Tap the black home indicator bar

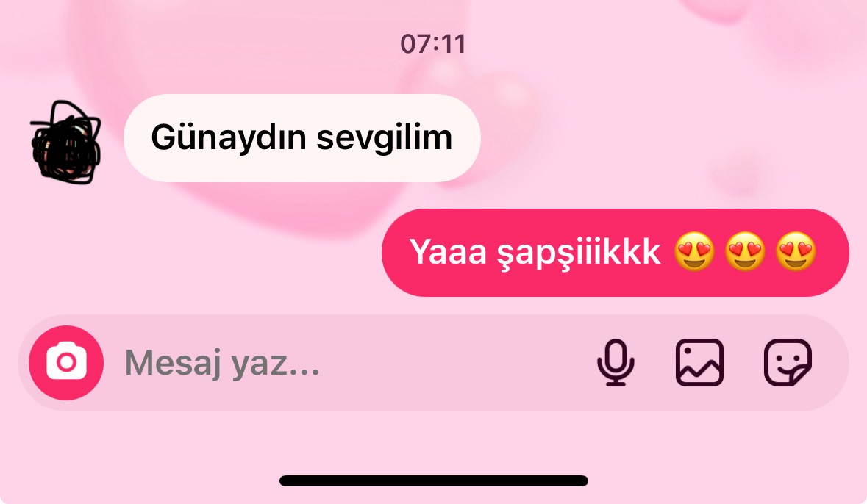pyautogui.click(x=434, y=480)
